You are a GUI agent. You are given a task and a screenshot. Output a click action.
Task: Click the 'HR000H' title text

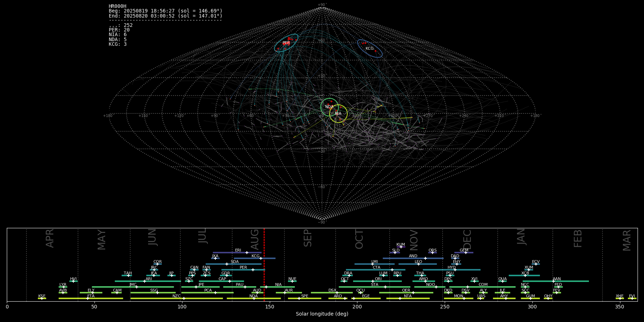117,6
